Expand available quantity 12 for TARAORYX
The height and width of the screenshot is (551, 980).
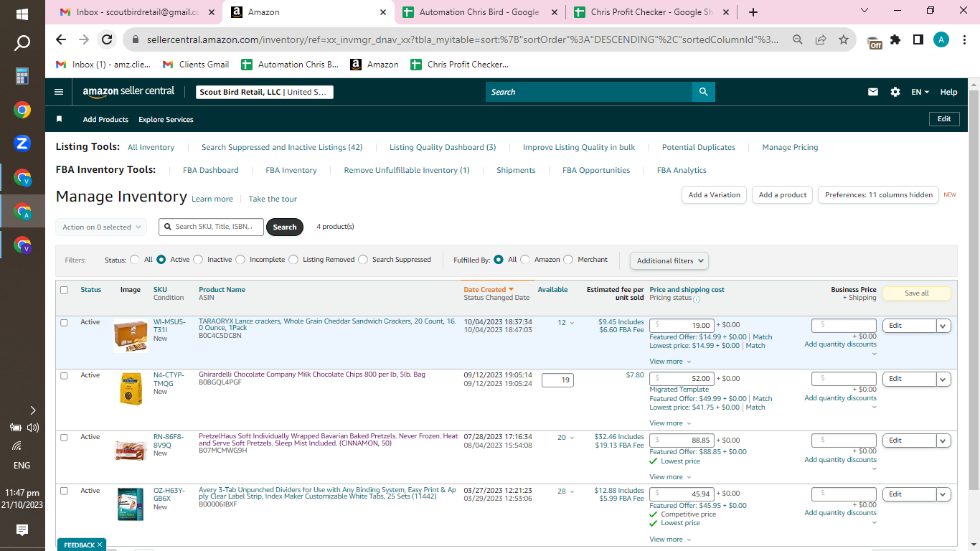coord(566,323)
